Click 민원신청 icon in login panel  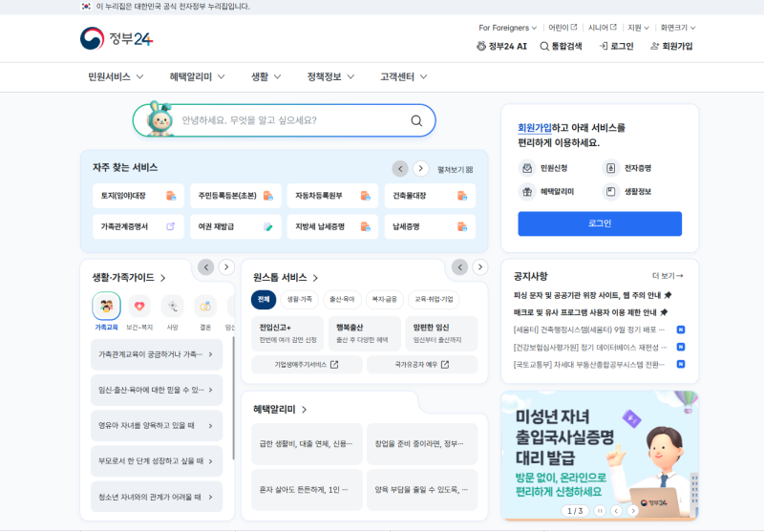pyautogui.click(x=527, y=168)
